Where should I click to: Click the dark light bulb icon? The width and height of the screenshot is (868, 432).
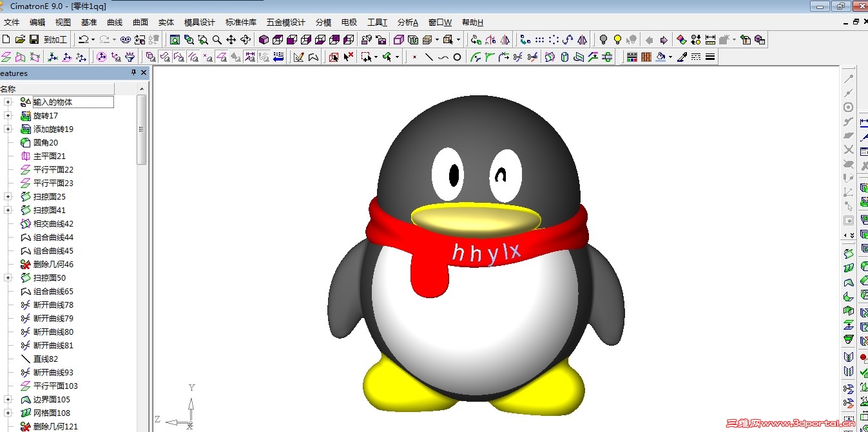click(x=603, y=39)
